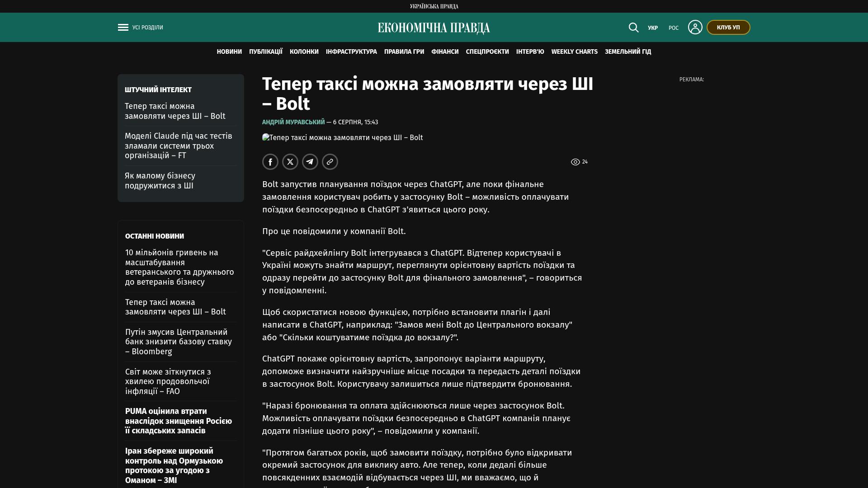Open КОЛОНКИ in navigation
Screen dimensions: 868x488
click(304, 52)
